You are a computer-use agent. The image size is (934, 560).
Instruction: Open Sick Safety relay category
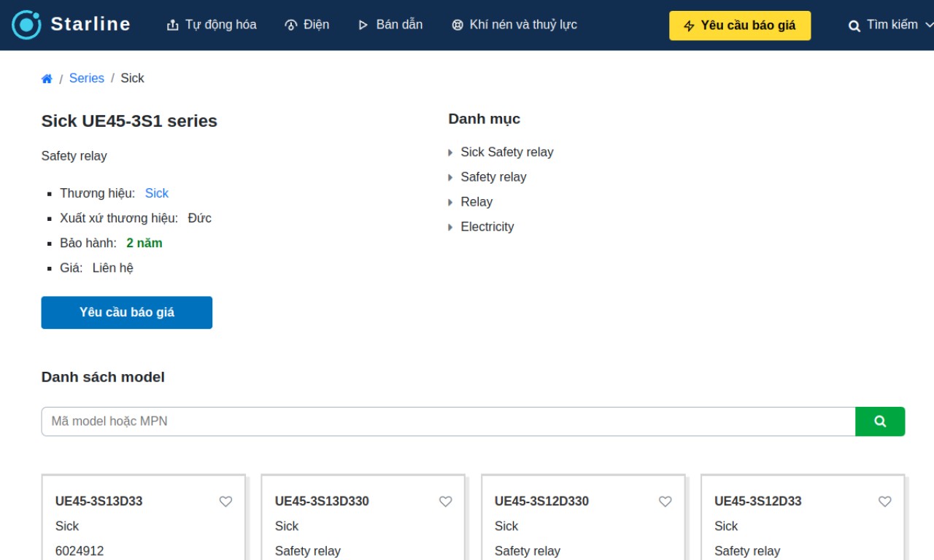point(507,152)
